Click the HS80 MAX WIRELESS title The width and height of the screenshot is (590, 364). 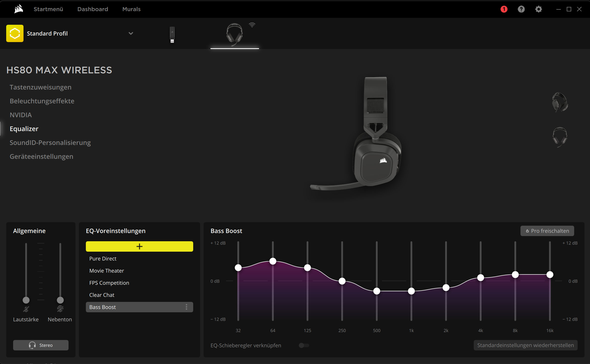click(x=59, y=70)
